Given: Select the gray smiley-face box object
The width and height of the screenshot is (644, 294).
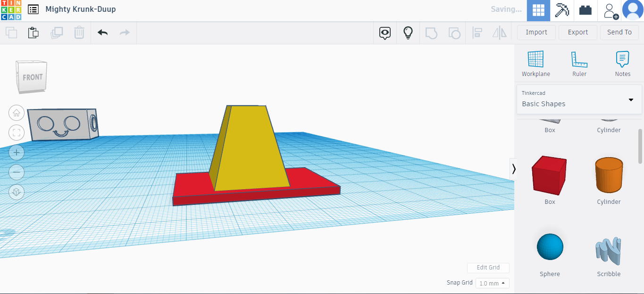Looking at the screenshot, I should [x=63, y=124].
